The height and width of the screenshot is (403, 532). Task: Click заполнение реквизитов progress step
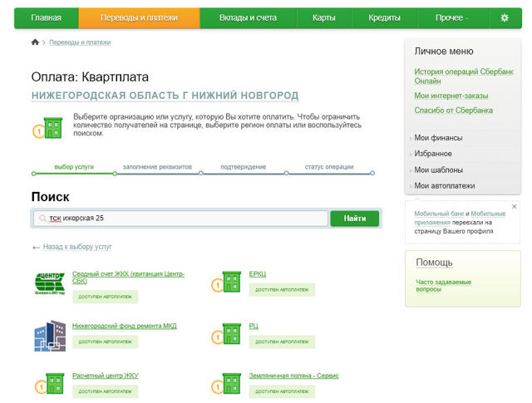click(x=157, y=167)
